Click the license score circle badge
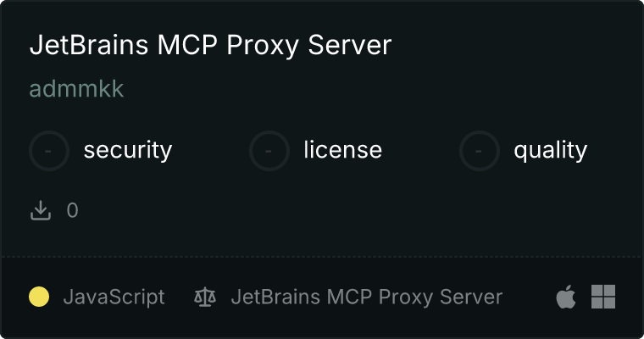 [x=269, y=151]
